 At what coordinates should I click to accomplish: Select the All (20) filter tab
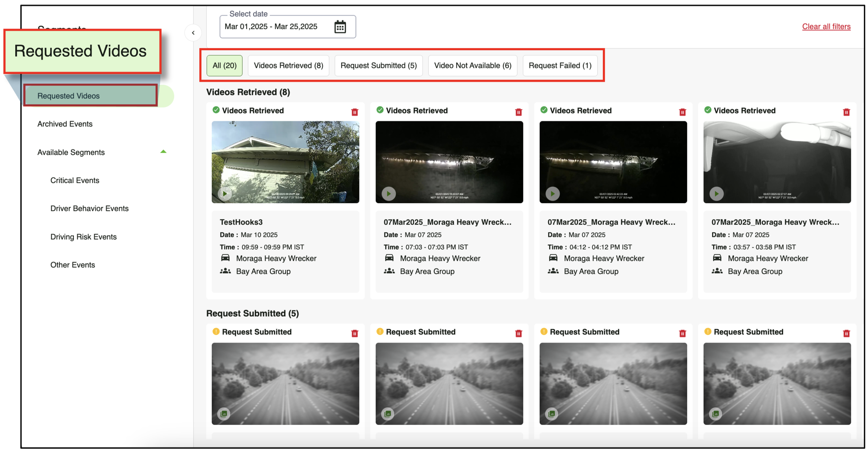point(224,66)
